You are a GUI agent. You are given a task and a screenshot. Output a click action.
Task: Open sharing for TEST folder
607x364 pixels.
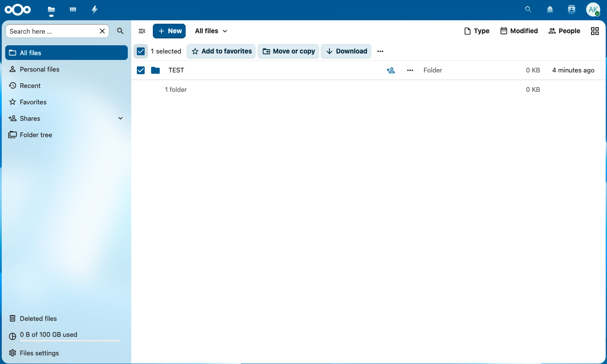click(391, 70)
